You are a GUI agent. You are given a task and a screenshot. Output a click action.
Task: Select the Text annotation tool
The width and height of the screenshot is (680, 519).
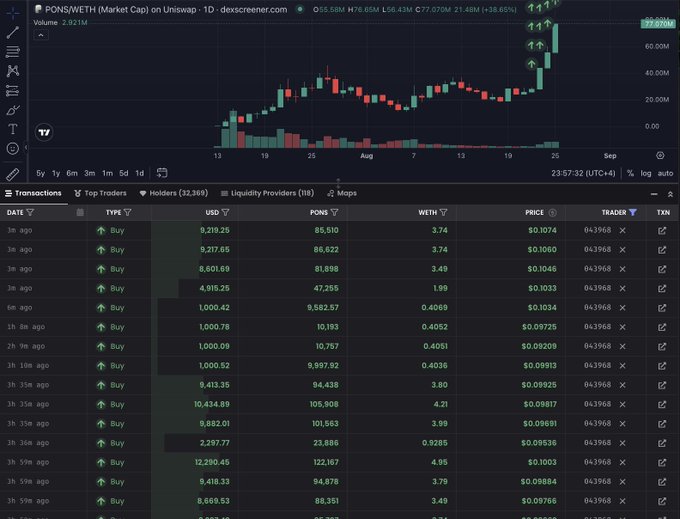pos(13,129)
